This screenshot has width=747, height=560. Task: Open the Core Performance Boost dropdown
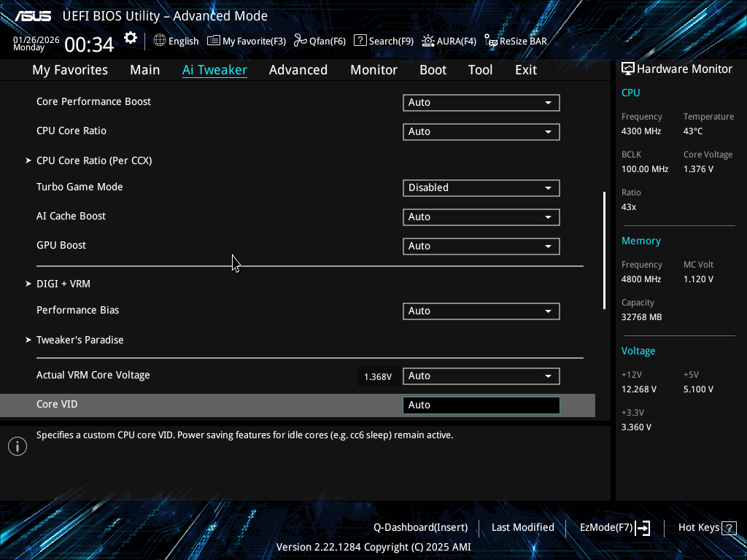[x=481, y=102]
